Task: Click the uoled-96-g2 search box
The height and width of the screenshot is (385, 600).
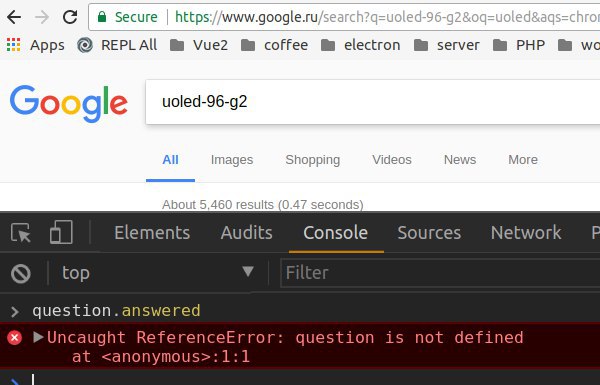Action: point(373,102)
